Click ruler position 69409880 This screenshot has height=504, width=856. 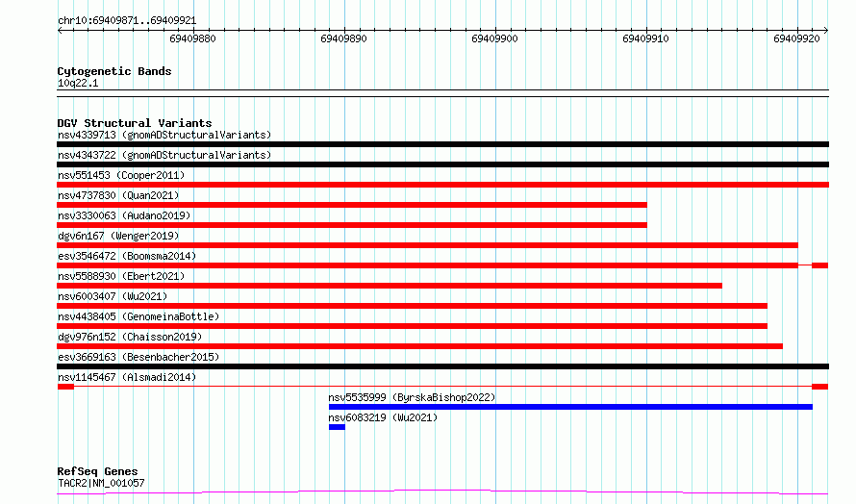click(192, 38)
